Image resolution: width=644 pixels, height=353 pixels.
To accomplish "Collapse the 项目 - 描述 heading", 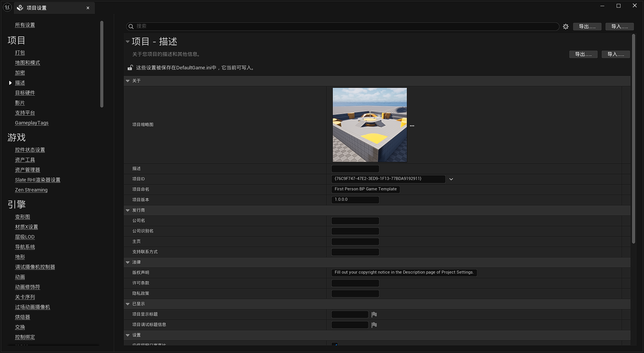I will [128, 42].
